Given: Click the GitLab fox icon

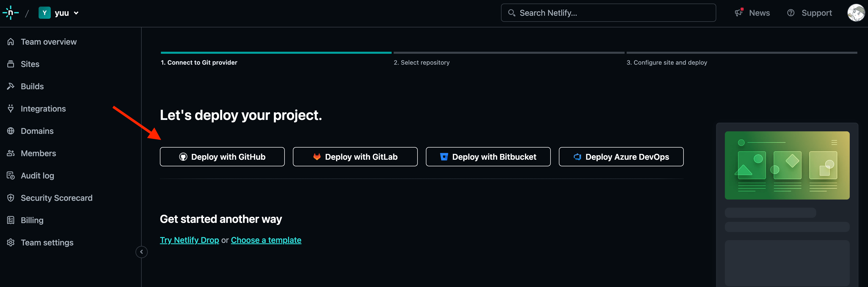Looking at the screenshot, I should 317,157.
